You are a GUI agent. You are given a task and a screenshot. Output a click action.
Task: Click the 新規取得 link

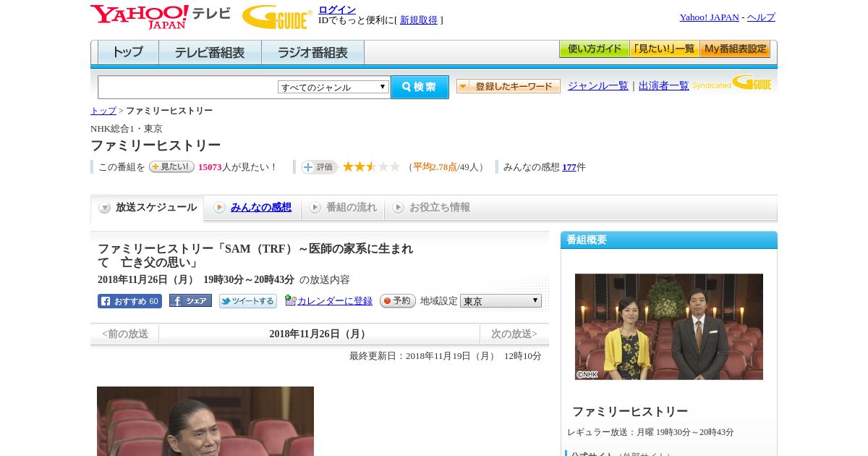[x=419, y=20]
